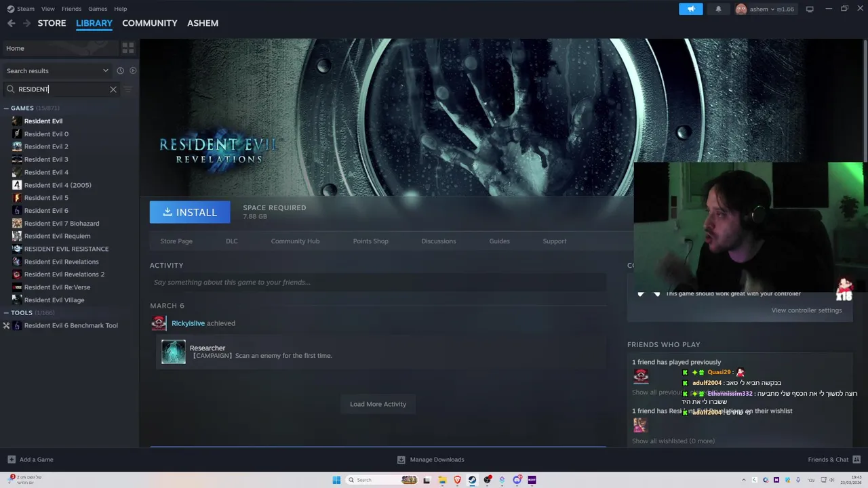Open Steam from the Windows taskbar

pyautogui.click(x=472, y=480)
